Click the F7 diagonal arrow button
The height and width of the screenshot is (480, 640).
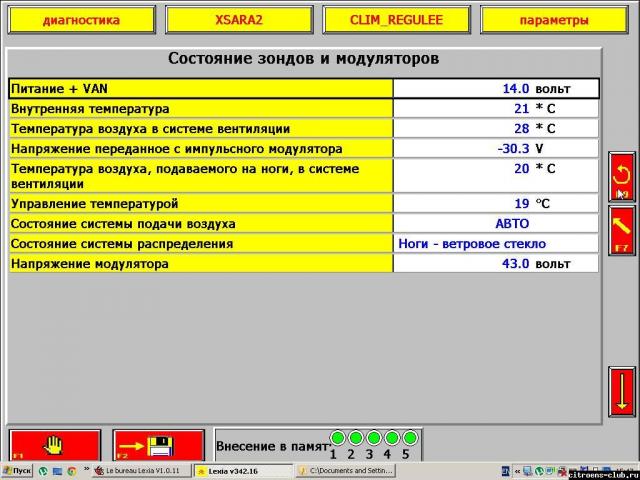click(x=621, y=230)
